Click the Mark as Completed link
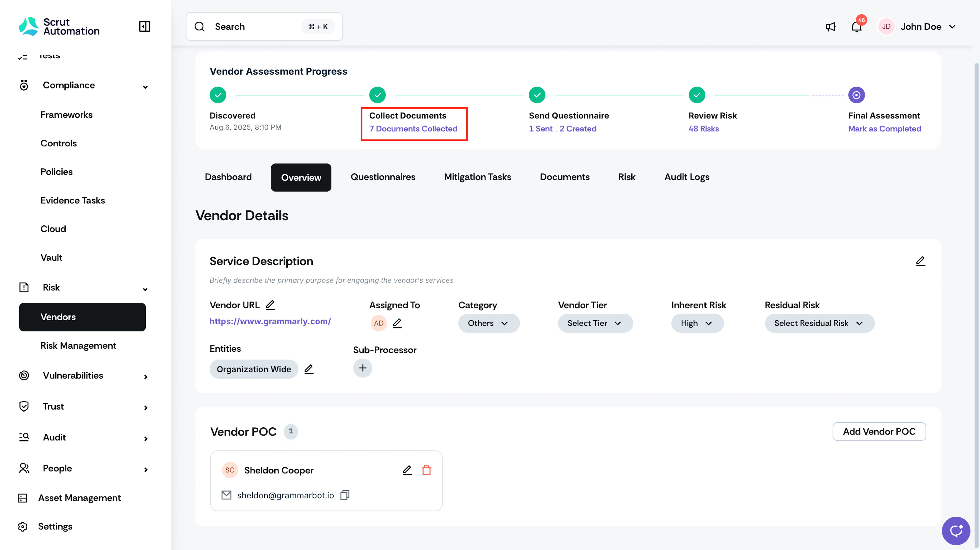 point(885,129)
